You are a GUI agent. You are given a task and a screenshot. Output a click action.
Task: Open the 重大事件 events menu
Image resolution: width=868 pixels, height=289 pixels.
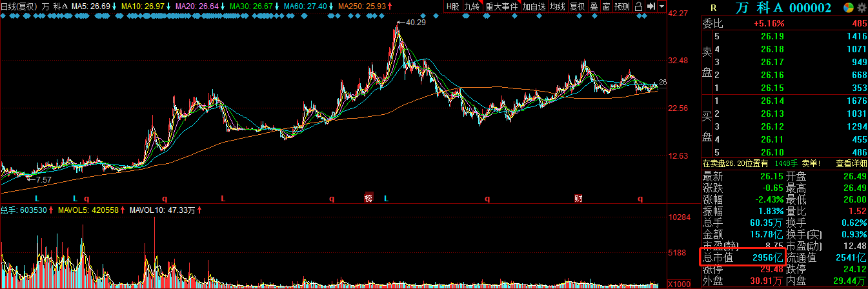(501, 6)
